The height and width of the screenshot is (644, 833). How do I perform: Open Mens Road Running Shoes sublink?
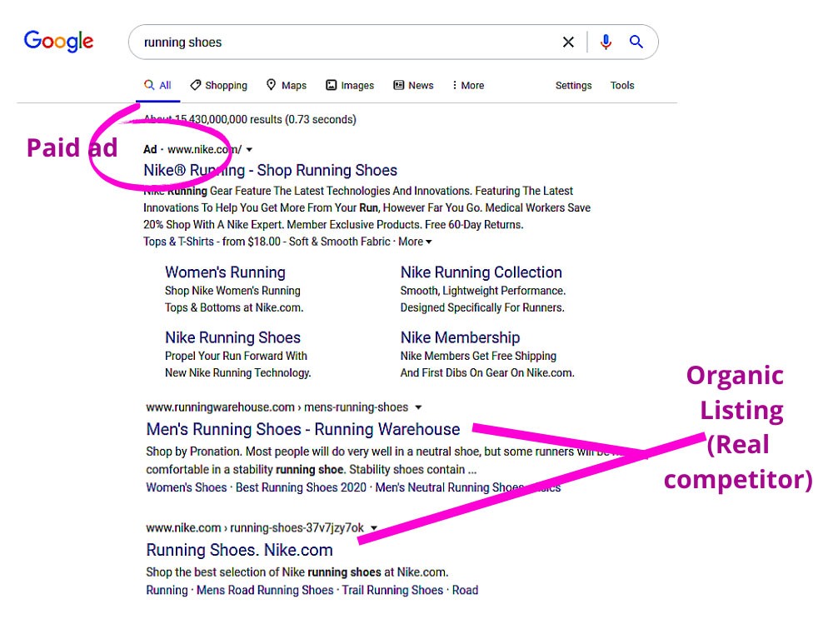[265, 590]
